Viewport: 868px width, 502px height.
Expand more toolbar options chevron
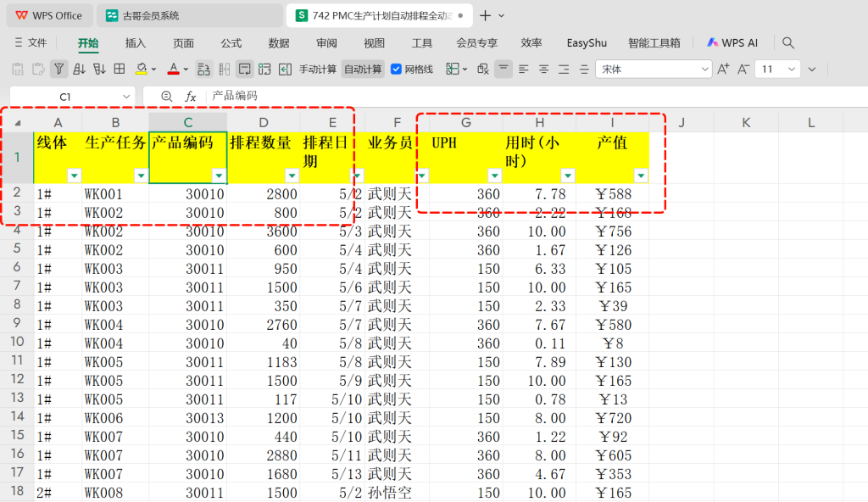tap(812, 70)
